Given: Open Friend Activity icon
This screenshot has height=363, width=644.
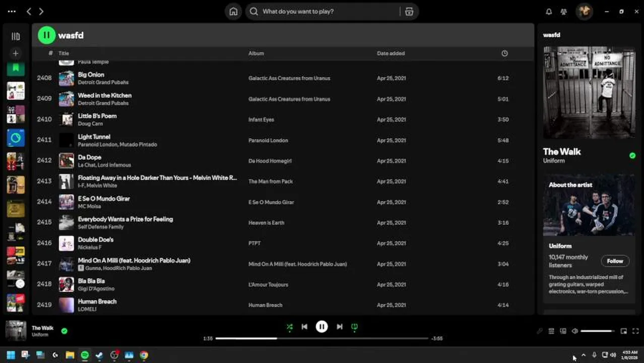Looking at the screenshot, I should (564, 12).
